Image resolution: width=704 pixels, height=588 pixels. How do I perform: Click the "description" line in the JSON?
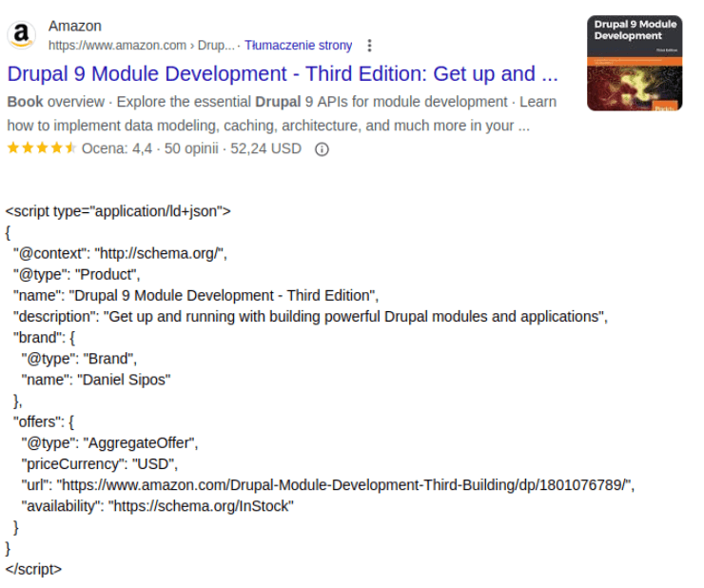(x=310, y=317)
